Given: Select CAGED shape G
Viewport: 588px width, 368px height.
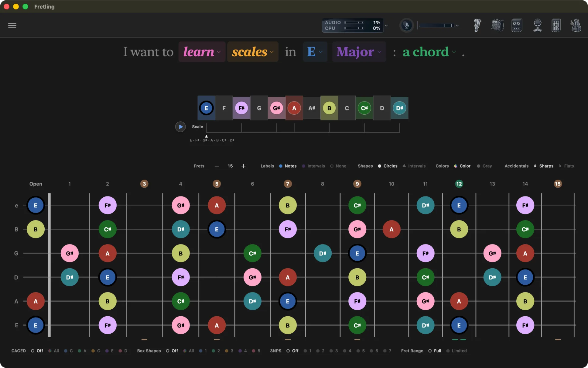Looking at the screenshot, I should 96,351.
